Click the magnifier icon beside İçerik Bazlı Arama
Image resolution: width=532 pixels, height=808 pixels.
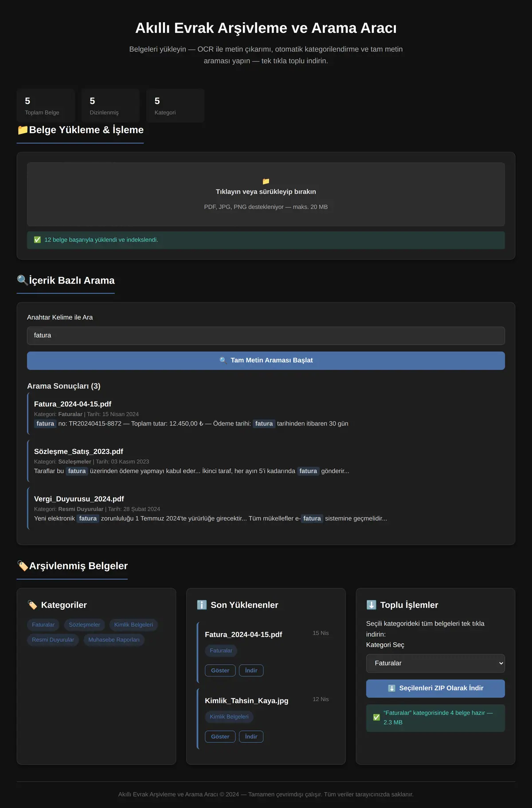pyautogui.click(x=23, y=280)
